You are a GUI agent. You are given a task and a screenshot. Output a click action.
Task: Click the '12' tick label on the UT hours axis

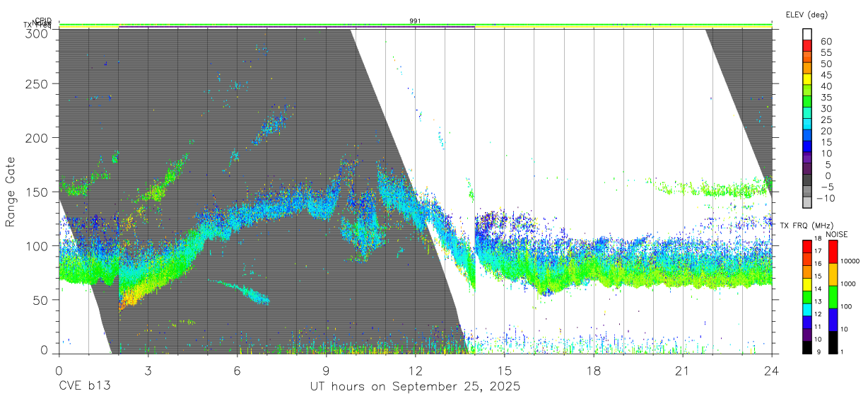click(x=415, y=370)
